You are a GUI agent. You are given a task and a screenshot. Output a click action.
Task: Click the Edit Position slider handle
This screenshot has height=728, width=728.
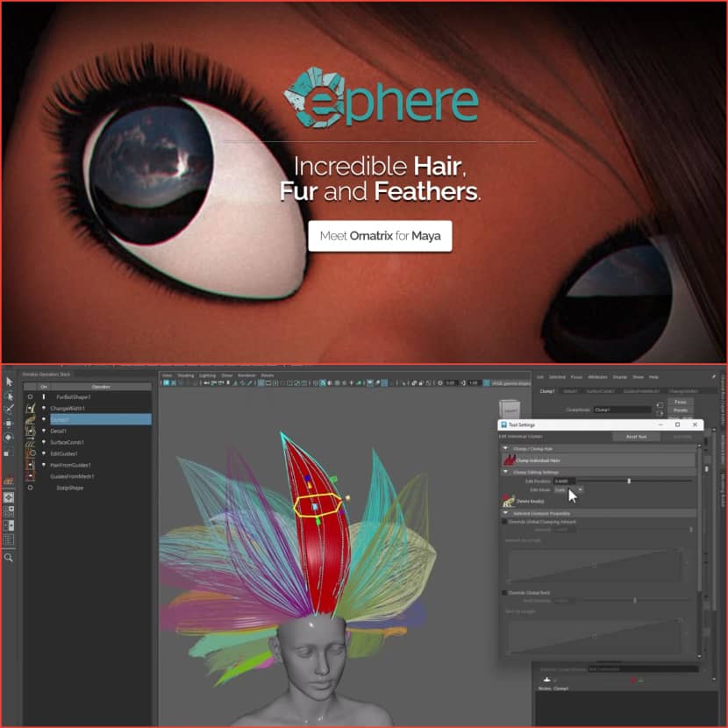coord(629,481)
